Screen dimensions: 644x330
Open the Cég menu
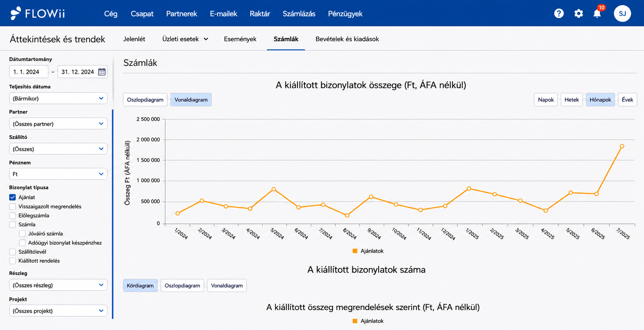click(x=111, y=14)
